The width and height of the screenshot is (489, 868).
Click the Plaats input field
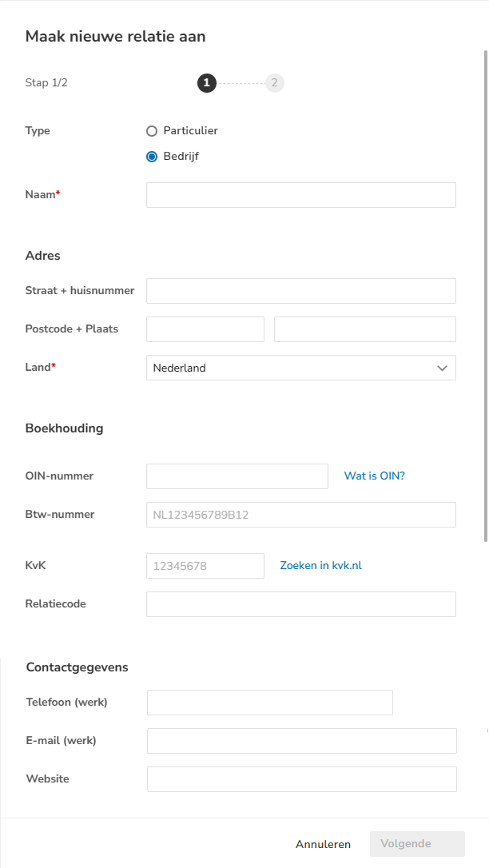coord(365,329)
